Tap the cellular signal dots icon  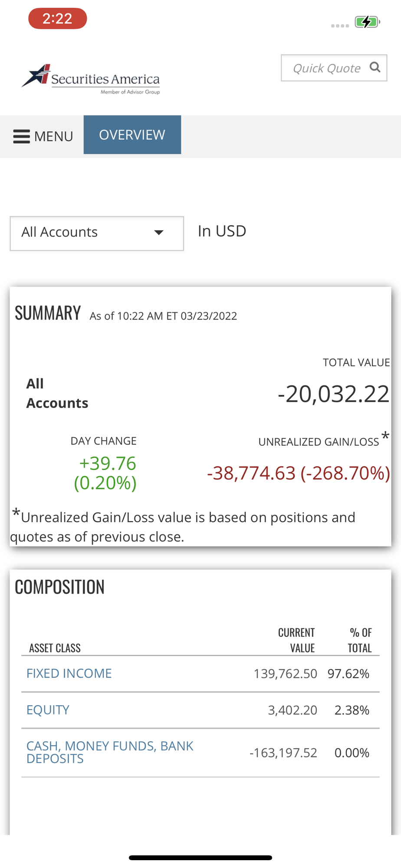pos(340,26)
